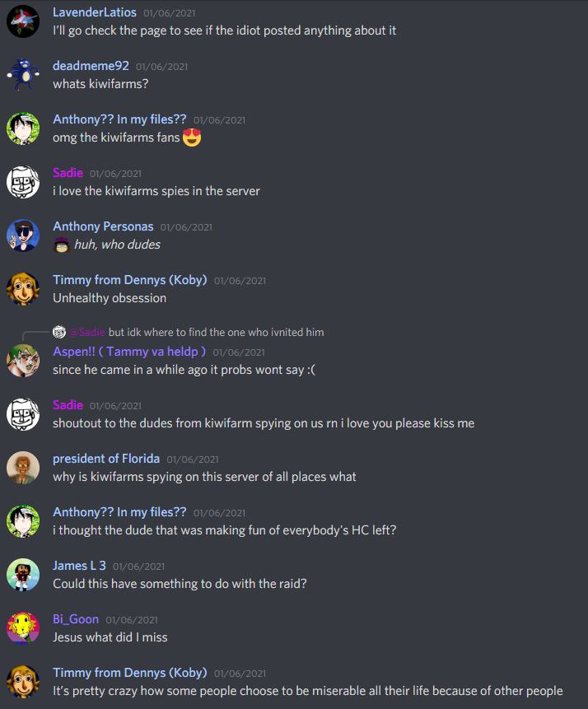Click the username Timmy from Dennys (Koby) above 'Unhealthy obsession'
588x709 pixels.
pyautogui.click(x=130, y=280)
